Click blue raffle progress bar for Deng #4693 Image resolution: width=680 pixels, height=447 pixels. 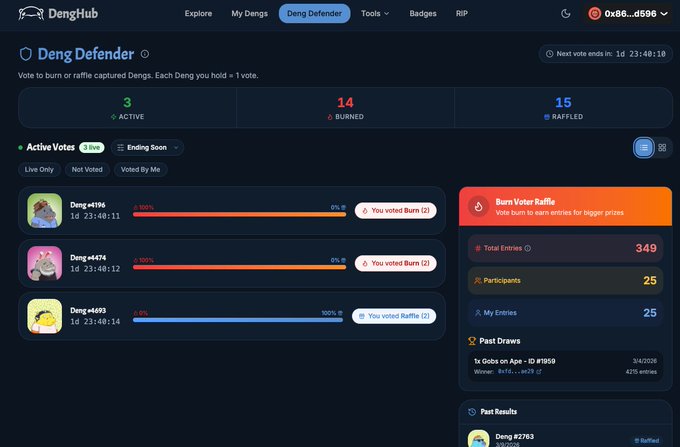point(238,320)
